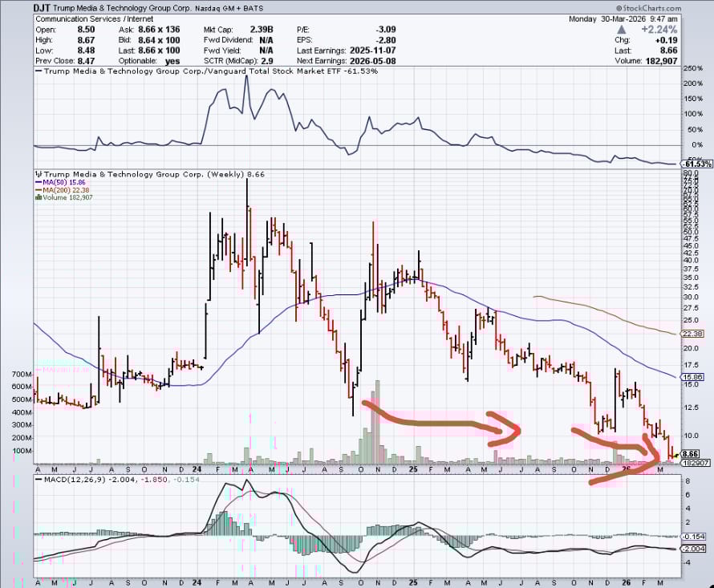Screen dimensions: 714x588
Task: Click the EPS value -2.80
Action: tap(385, 40)
